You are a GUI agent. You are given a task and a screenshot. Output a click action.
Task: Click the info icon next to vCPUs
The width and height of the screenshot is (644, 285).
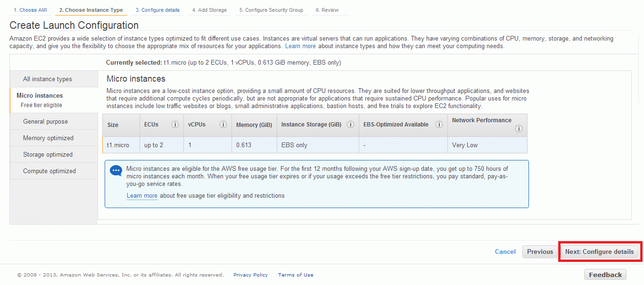[223, 125]
